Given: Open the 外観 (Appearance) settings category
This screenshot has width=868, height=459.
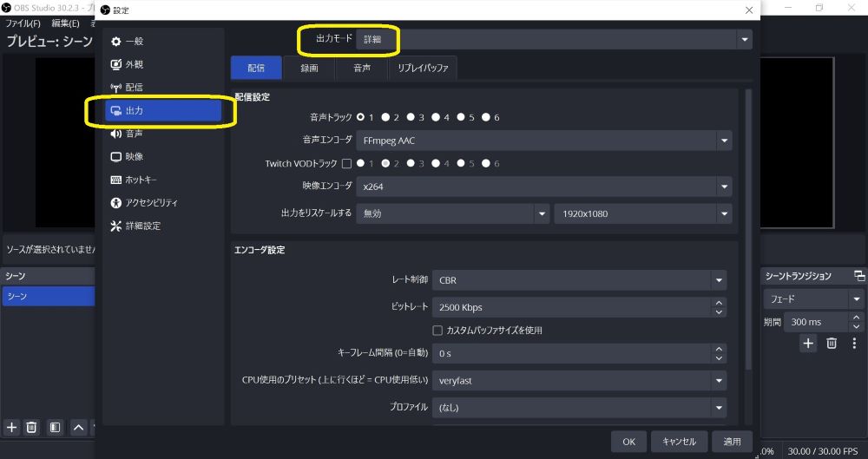Looking at the screenshot, I should [163, 64].
